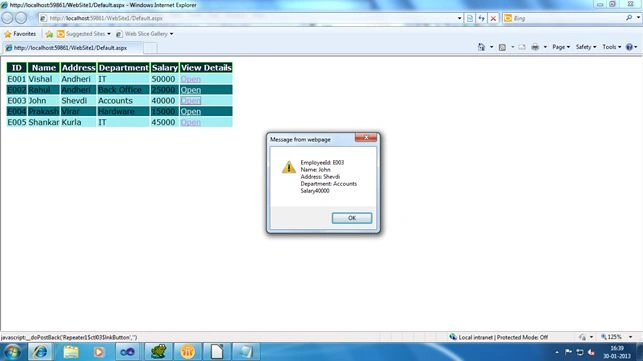643x361 pixels.
Task: Click the E001 cell
Action: (16, 79)
